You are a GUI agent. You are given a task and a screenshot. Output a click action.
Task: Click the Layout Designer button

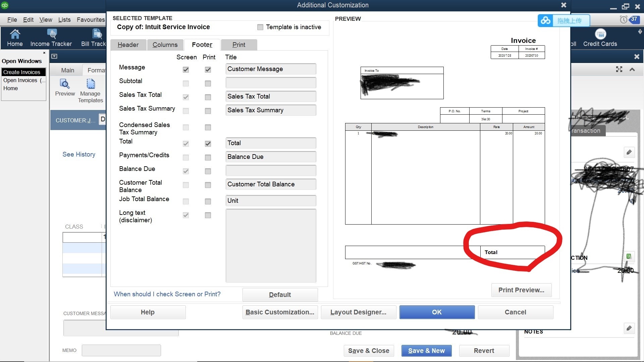coord(358,312)
